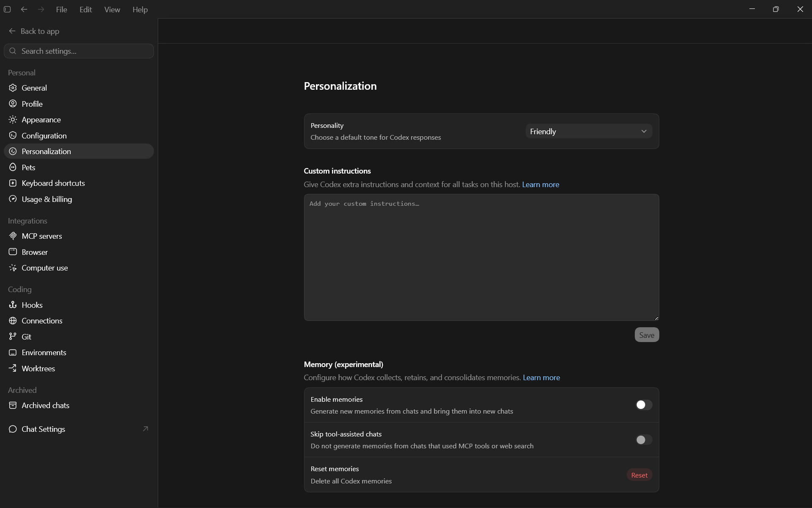Viewport: 812px width, 508px height.
Task: Open the File menu
Action: click(61, 9)
